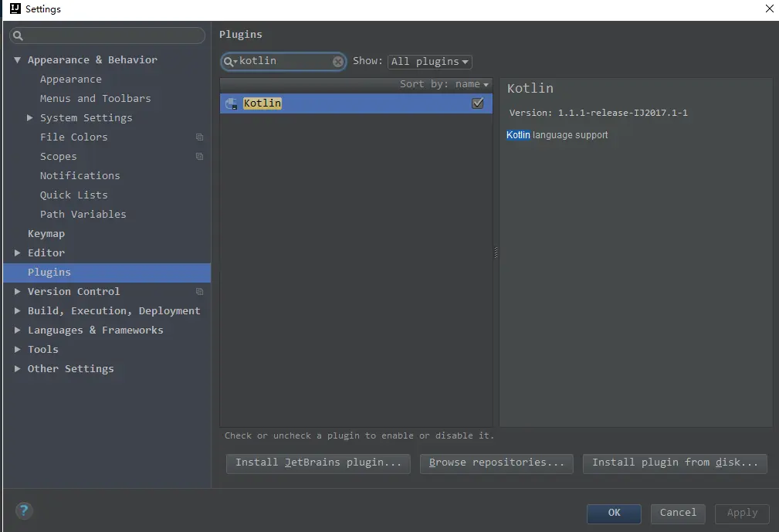Viewport: 779px width, 532px height.
Task: Open the Sort by name dropdown
Action: (444, 84)
